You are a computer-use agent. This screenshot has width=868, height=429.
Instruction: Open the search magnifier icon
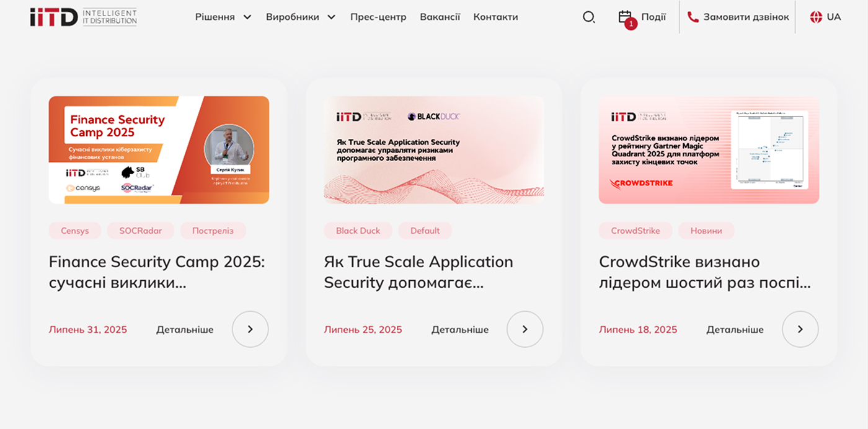click(588, 17)
